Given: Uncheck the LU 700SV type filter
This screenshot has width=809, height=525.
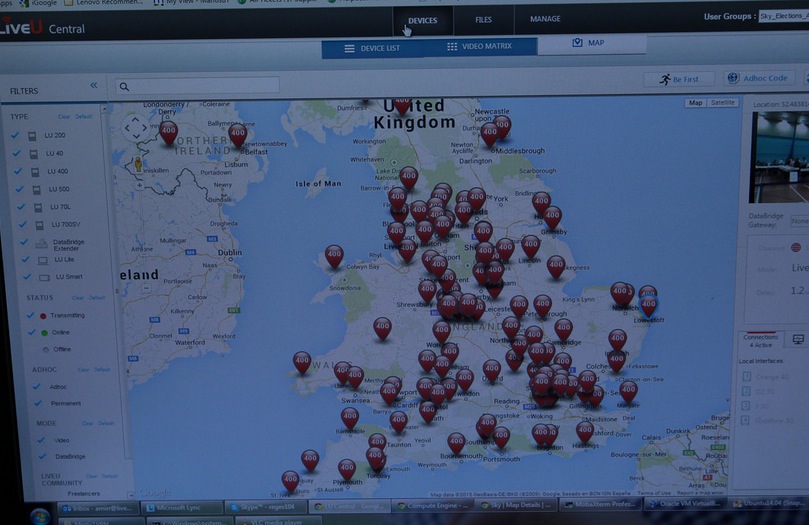Looking at the screenshot, I should (x=23, y=224).
